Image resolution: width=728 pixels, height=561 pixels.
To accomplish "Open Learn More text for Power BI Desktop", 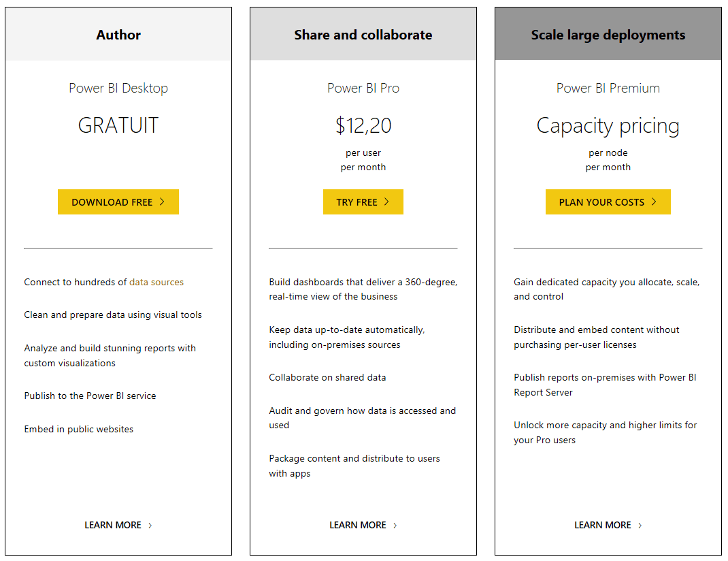I will coord(113,525).
